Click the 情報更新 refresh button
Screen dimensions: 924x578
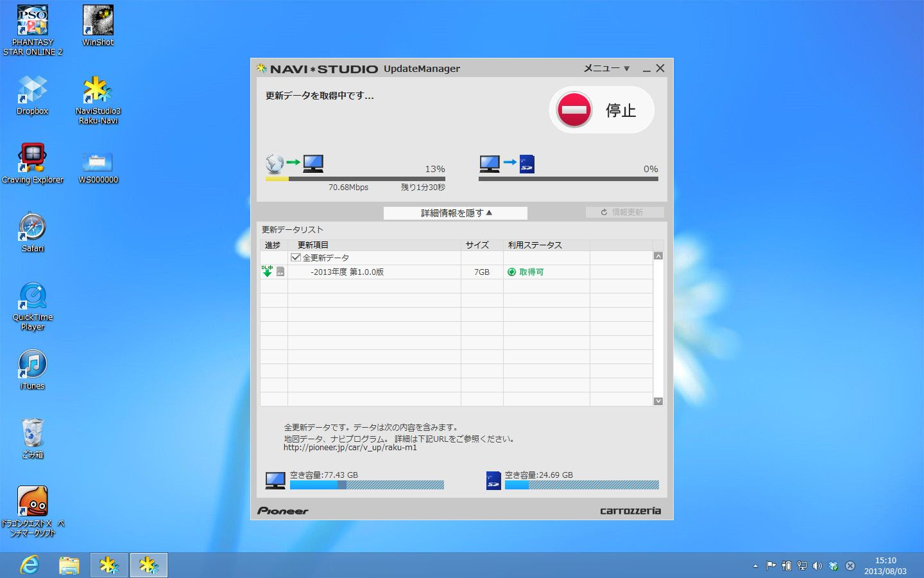point(625,212)
